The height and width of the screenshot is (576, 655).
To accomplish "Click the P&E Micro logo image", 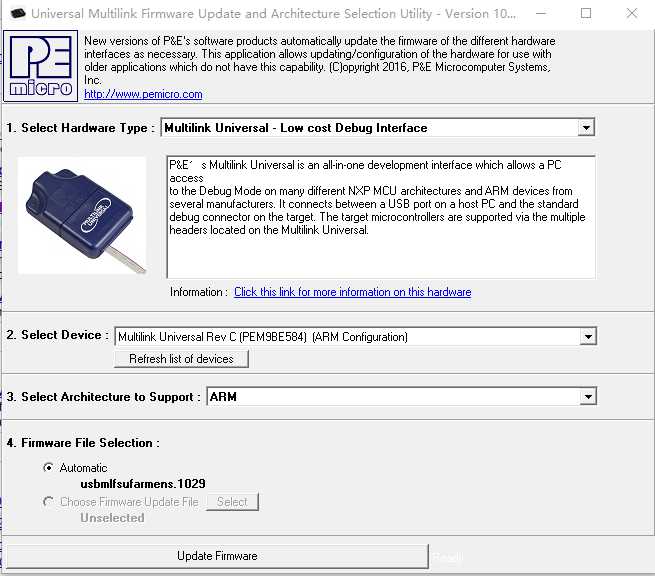I will 41,66.
